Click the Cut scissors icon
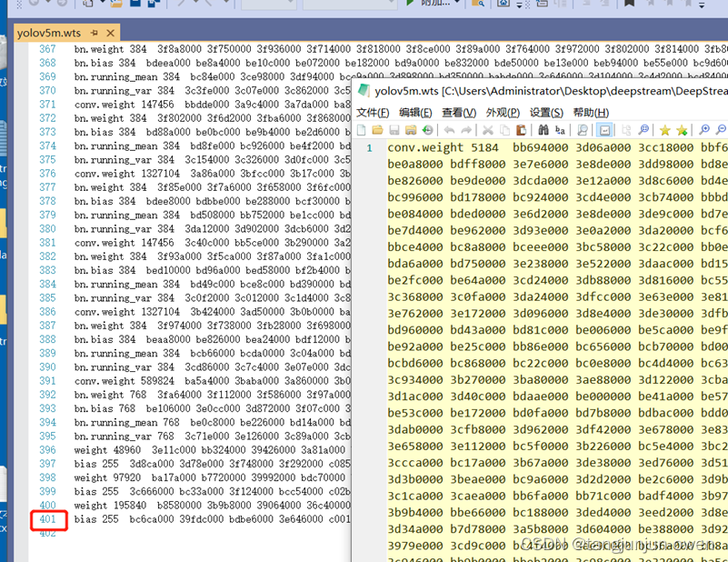728x562 pixels. click(487, 130)
